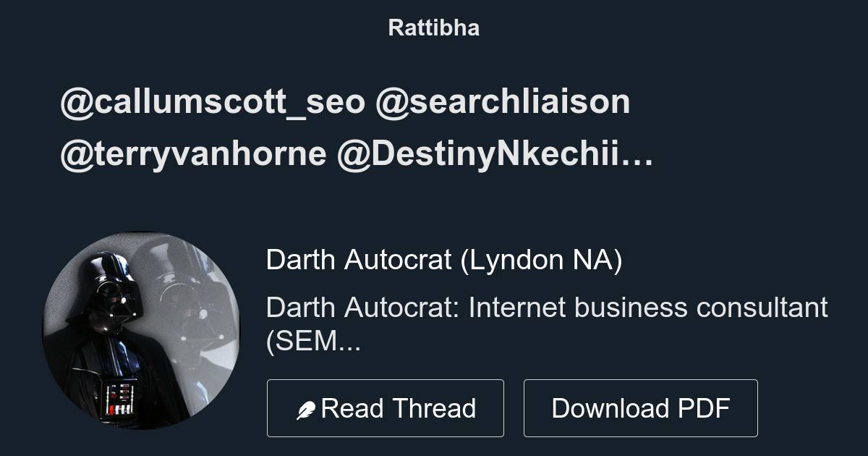Select the "Internet business consultant" bio line
This screenshot has height=456, width=868.
point(648,308)
